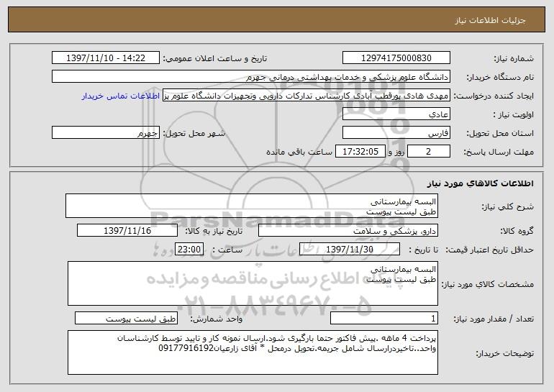Click the remaining time field 17:32:05
This screenshot has height=392, width=554.
(360, 152)
